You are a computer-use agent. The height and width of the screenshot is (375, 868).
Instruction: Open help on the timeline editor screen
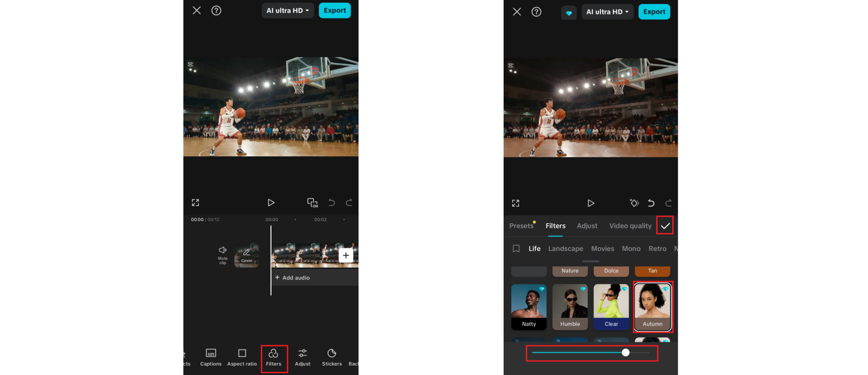(217, 10)
